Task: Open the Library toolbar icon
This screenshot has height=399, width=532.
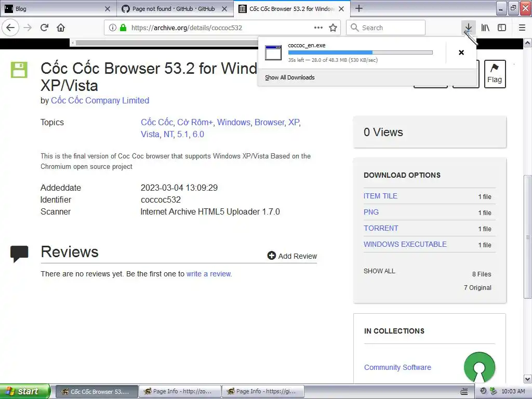Action: (485, 28)
